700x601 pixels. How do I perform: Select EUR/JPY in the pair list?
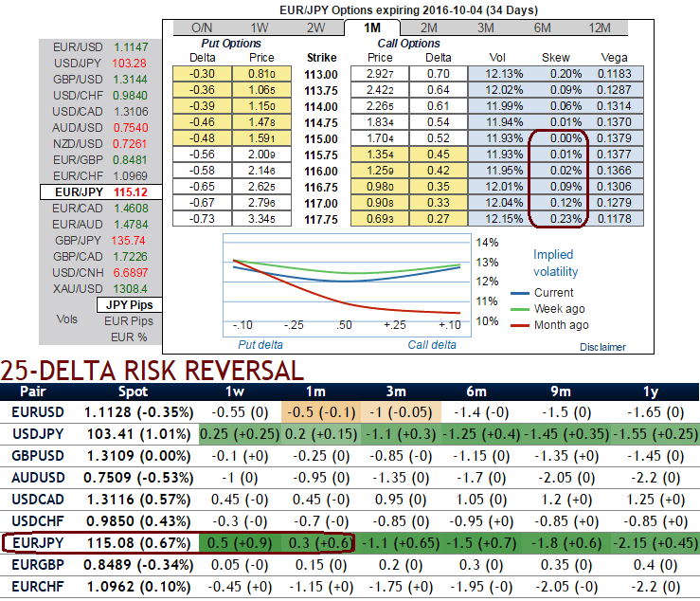[x=101, y=191]
